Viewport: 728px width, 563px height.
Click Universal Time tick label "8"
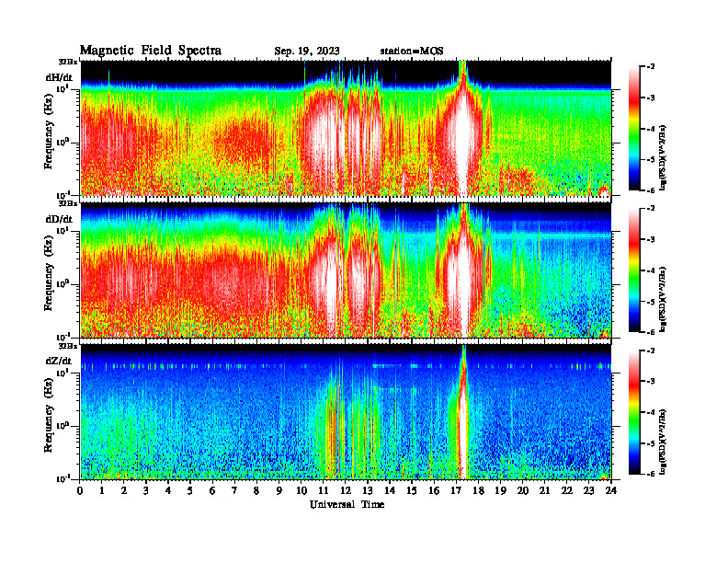257,491
